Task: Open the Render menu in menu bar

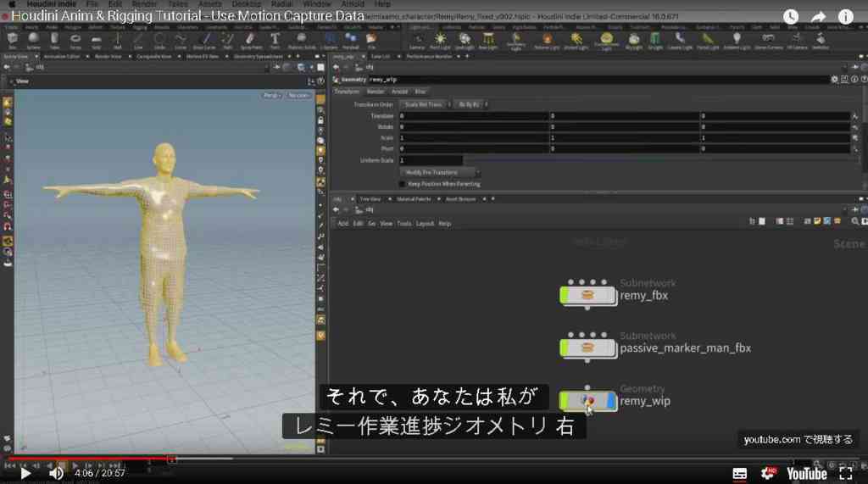Action: tap(144, 4)
